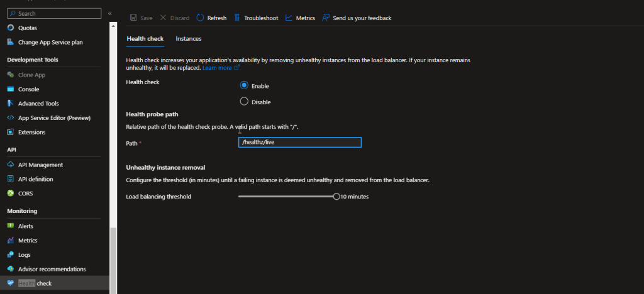
Task: Click the health probe Path input field
Action: (300, 143)
